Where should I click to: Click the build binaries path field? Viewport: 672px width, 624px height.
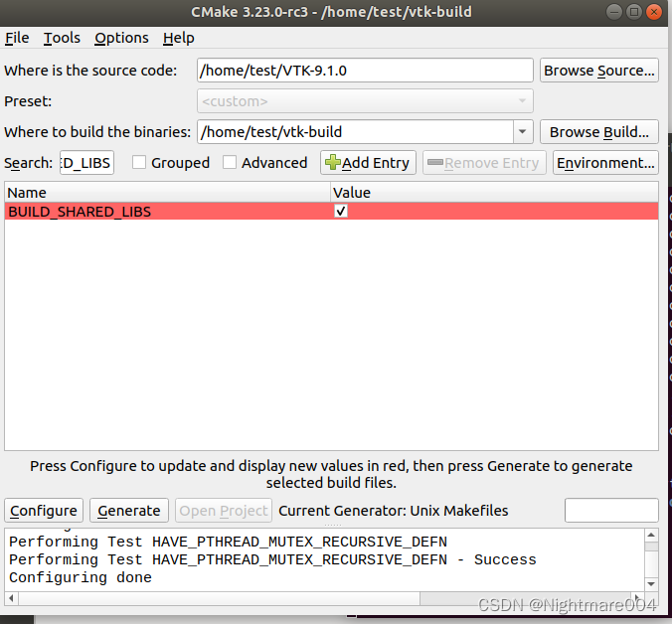click(355, 132)
